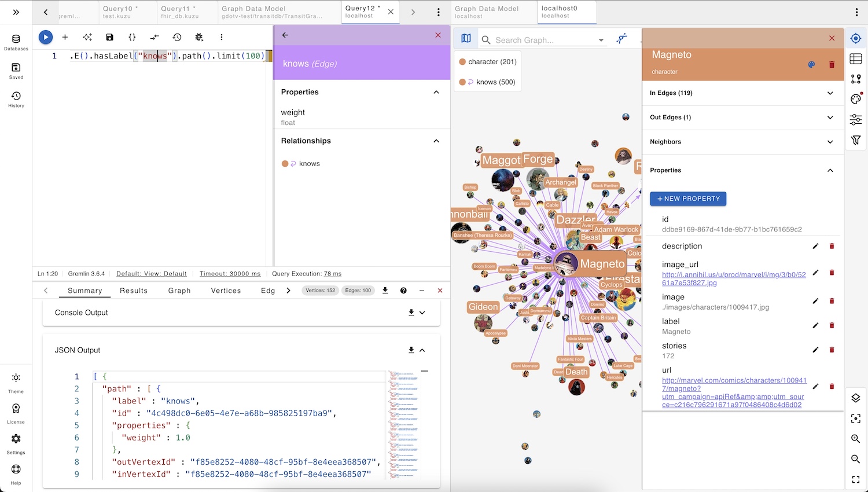Screen dimensions: 868x492
Task: Open the graph map view icon
Action: 466,37
